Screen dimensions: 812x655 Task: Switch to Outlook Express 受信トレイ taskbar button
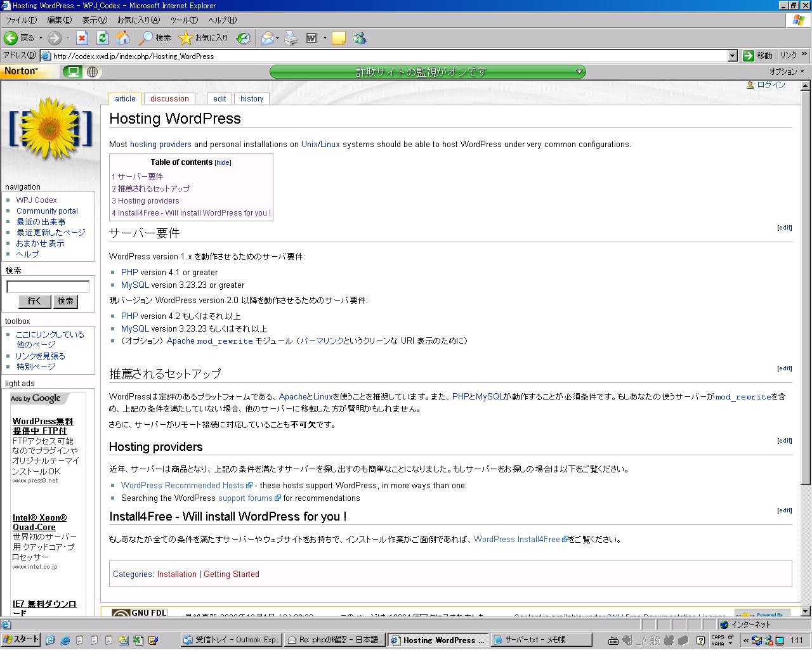[x=232, y=640]
